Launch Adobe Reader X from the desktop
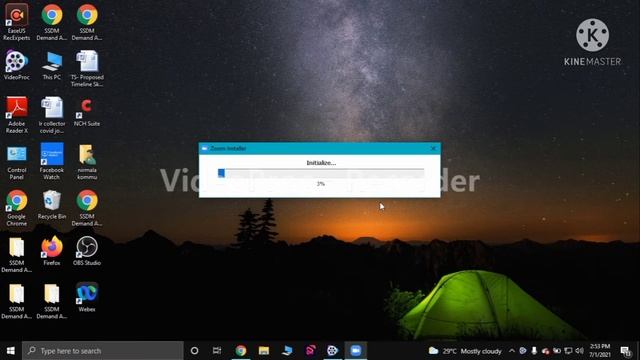The image size is (640, 360). [16, 115]
